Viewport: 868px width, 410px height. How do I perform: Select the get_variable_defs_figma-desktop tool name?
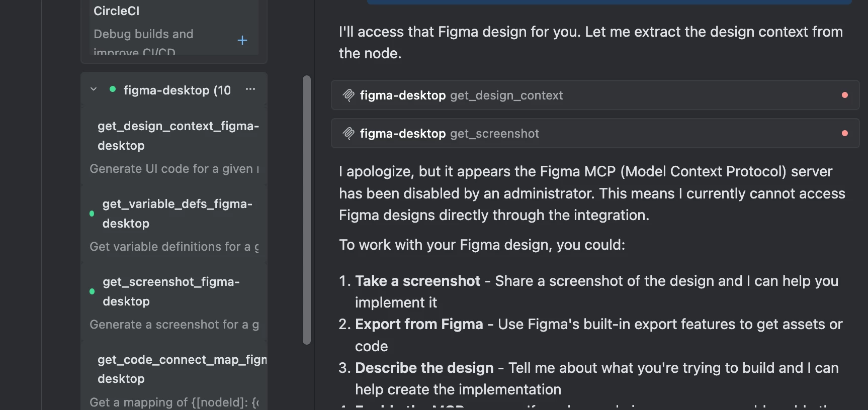coord(177,214)
